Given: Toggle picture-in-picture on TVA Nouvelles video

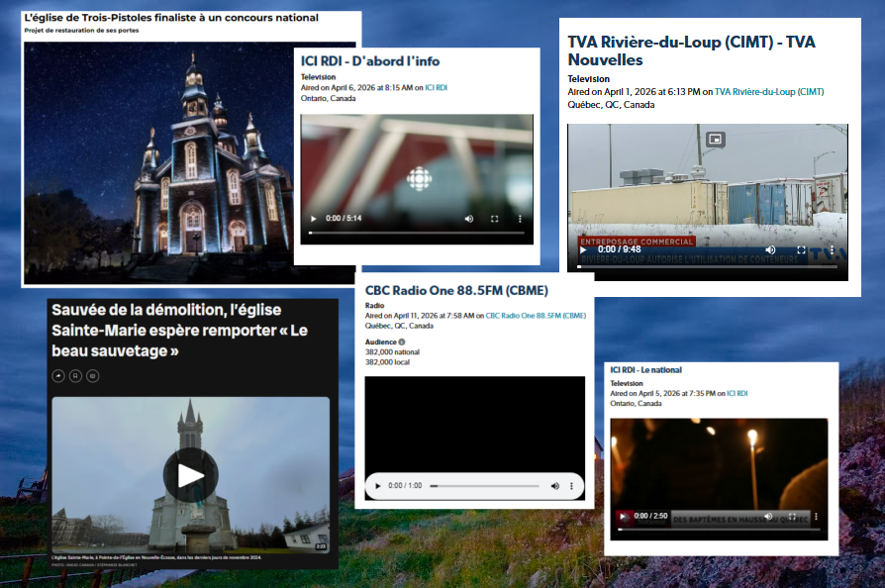Looking at the screenshot, I should [715, 139].
